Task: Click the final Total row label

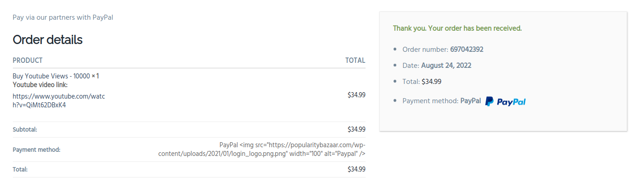Action: [x=20, y=169]
